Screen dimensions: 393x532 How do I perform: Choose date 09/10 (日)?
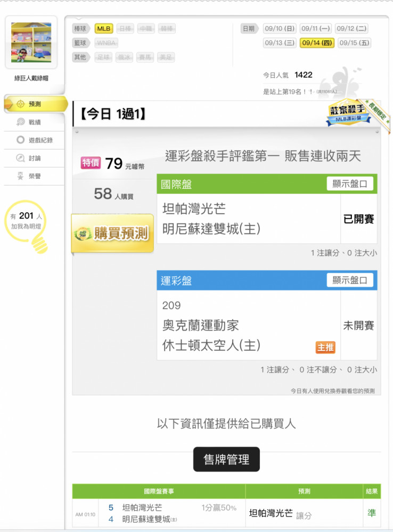(280, 29)
